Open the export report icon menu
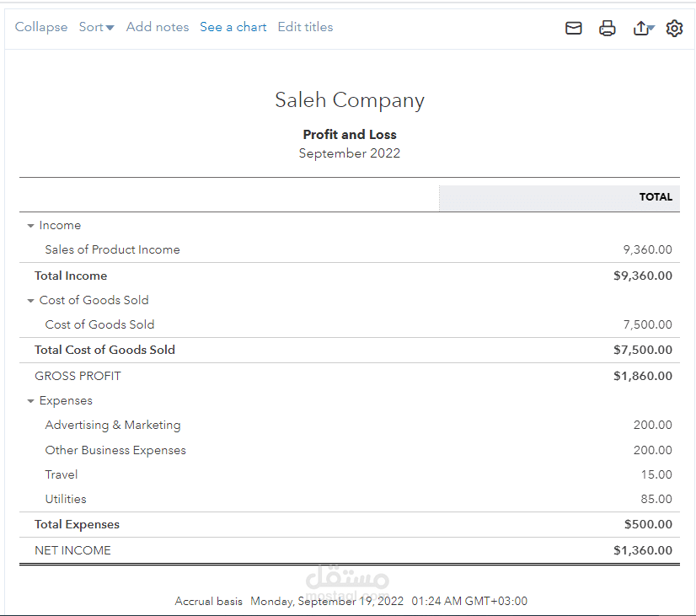696x616 pixels. 643,29
